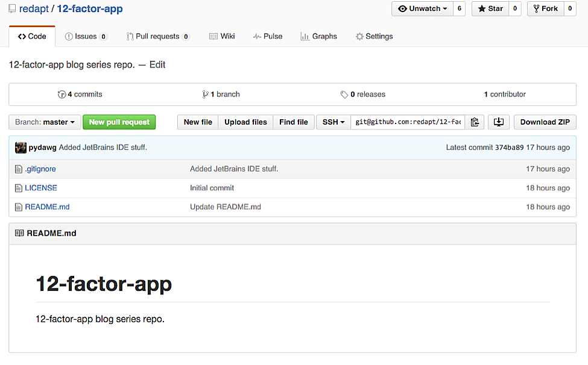Click the Upload files button

click(245, 122)
